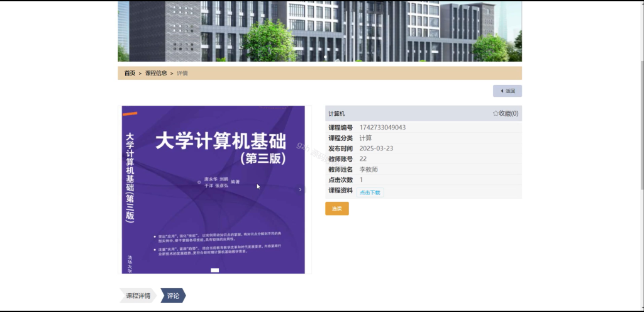Click the 课程资料 label
Screen dimensions: 644x312
pyautogui.click(x=340, y=191)
